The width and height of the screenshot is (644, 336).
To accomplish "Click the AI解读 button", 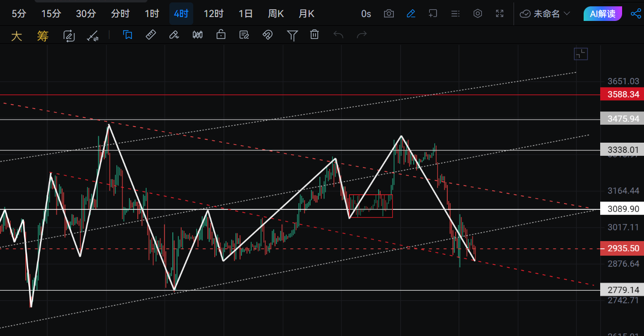I will tap(603, 14).
